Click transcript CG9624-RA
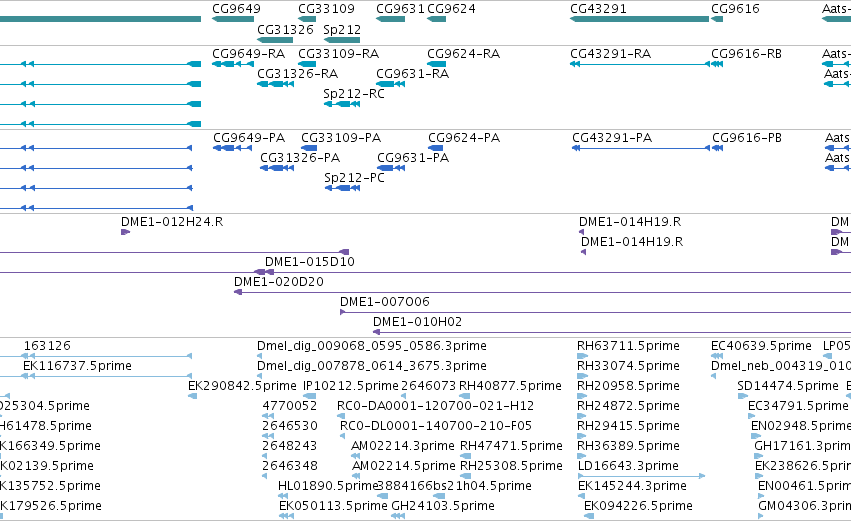 [x=463, y=54]
